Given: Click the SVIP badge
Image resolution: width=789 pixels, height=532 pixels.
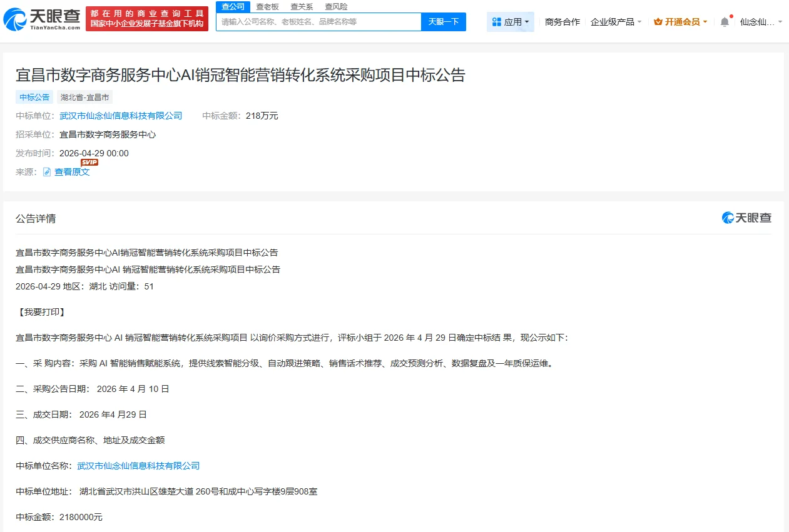Looking at the screenshot, I should [x=89, y=162].
